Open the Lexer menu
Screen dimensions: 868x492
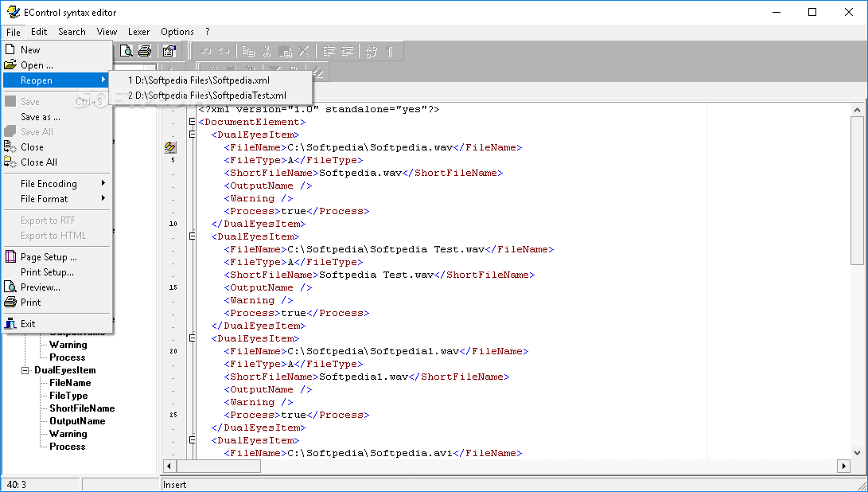pos(139,32)
